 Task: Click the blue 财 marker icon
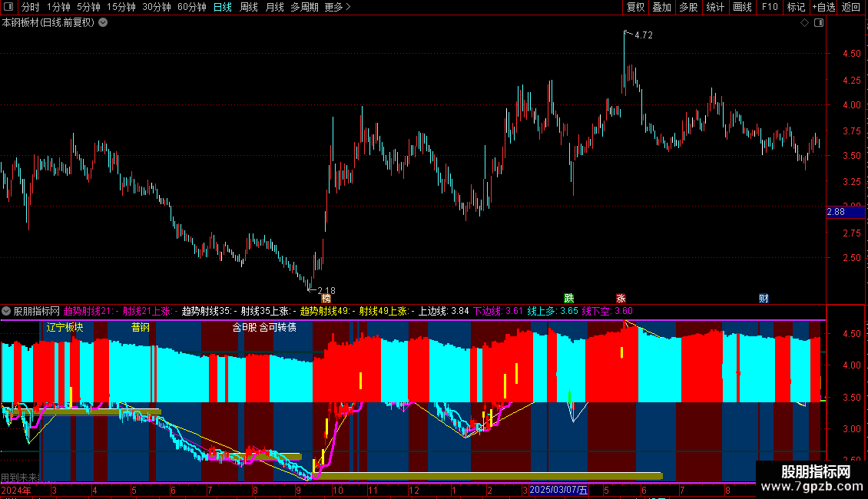pyautogui.click(x=764, y=299)
